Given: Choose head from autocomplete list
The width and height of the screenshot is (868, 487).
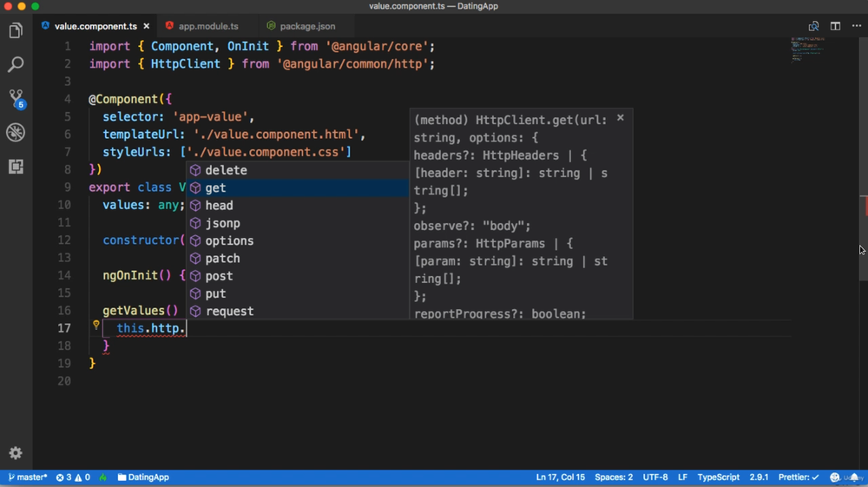Looking at the screenshot, I should [297, 206].
